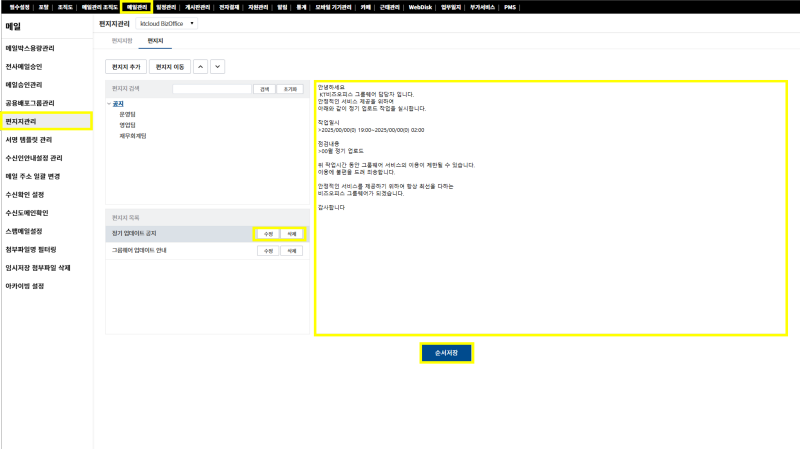Click the 순서저장 button

point(445,353)
